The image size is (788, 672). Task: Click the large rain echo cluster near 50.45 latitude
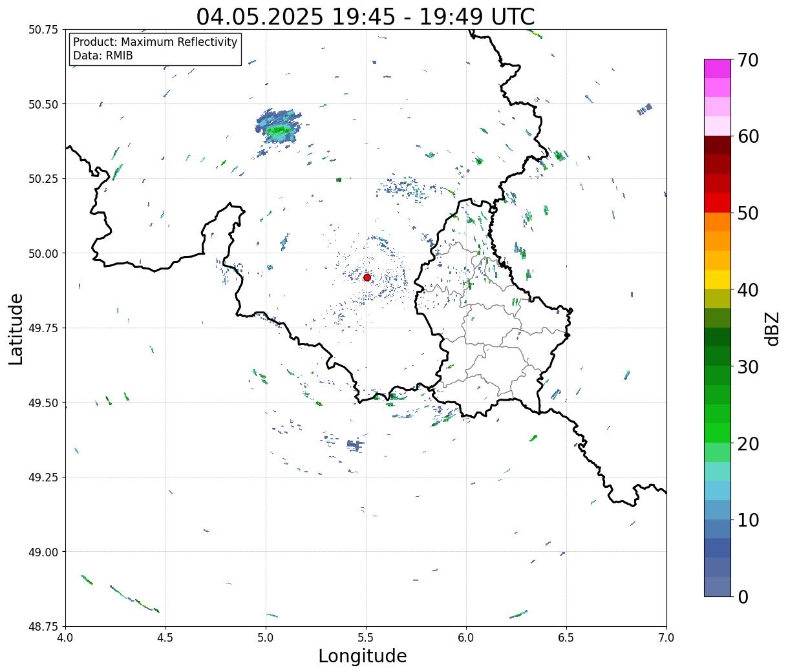pyautogui.click(x=279, y=125)
